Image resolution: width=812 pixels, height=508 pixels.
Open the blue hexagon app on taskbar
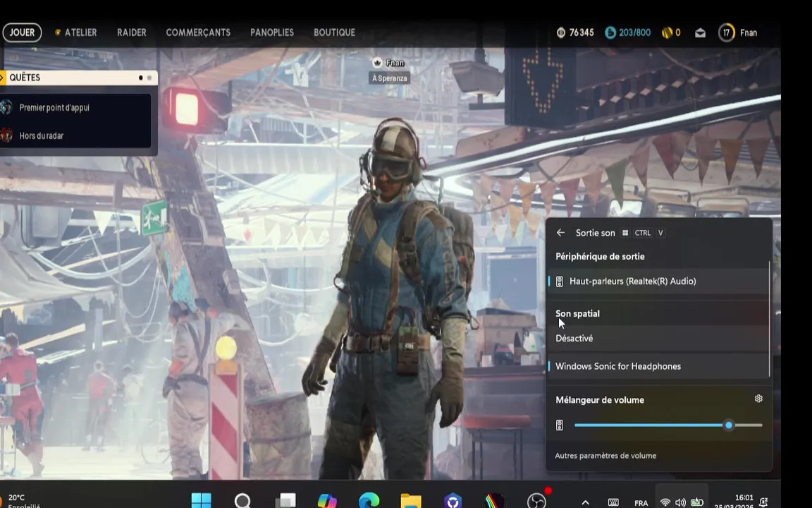tap(453, 501)
